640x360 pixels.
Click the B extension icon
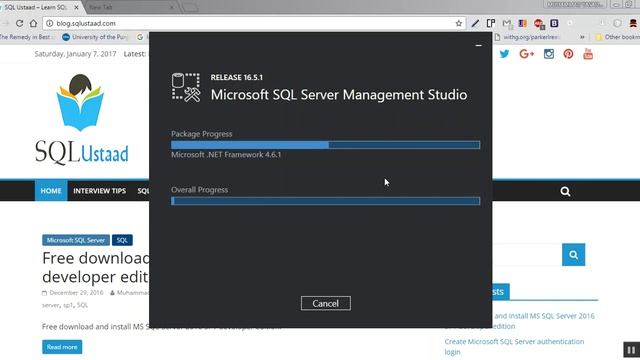click(x=554, y=23)
